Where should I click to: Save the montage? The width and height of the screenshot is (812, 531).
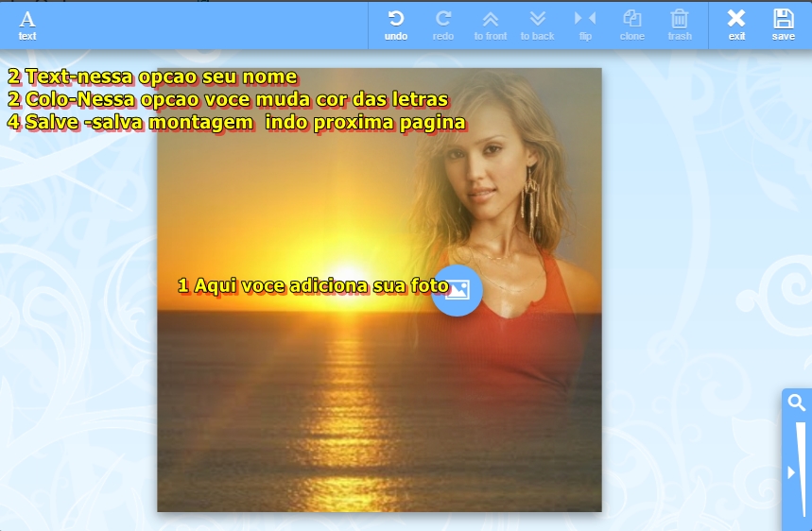pyautogui.click(x=783, y=25)
